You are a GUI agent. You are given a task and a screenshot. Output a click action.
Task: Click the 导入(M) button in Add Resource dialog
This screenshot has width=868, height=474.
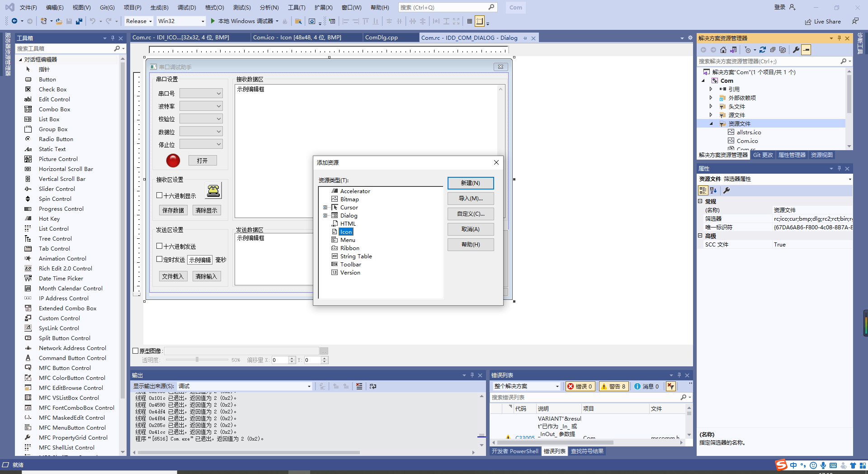pyautogui.click(x=471, y=199)
